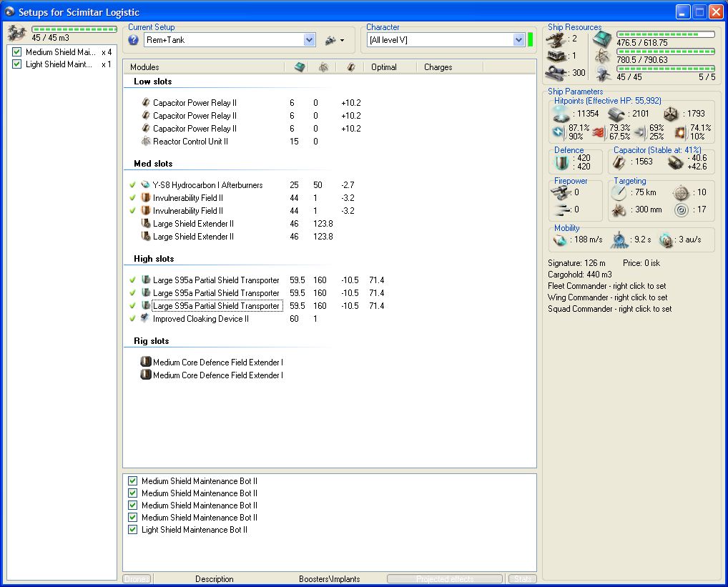728x587 pixels.
Task: Select the Improved Cloaking Device II icon
Action: [145, 318]
